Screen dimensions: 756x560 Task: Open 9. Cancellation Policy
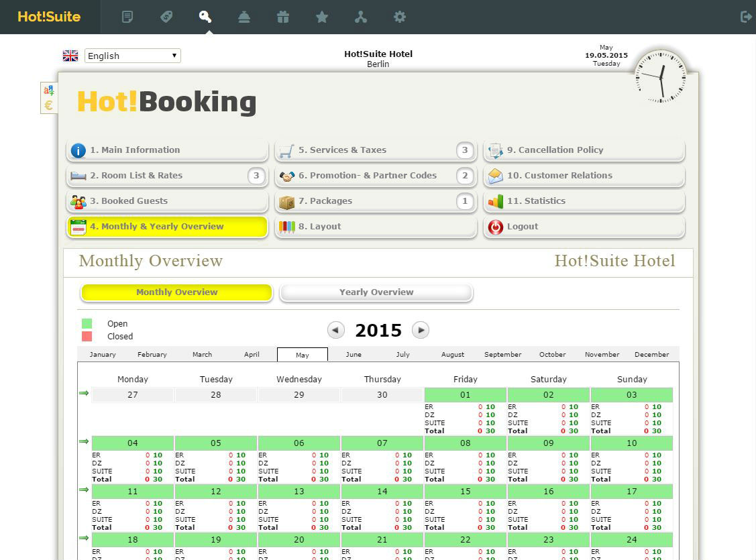click(x=584, y=150)
